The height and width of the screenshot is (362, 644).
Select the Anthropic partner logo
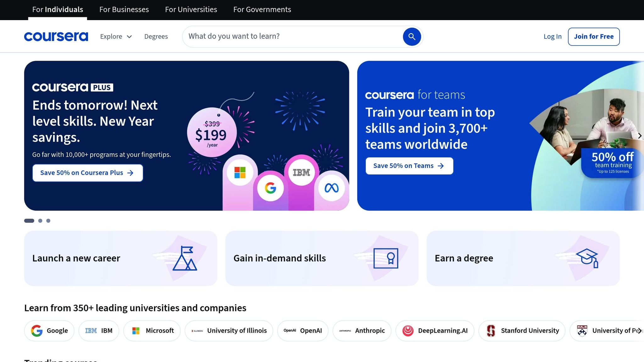click(x=362, y=331)
